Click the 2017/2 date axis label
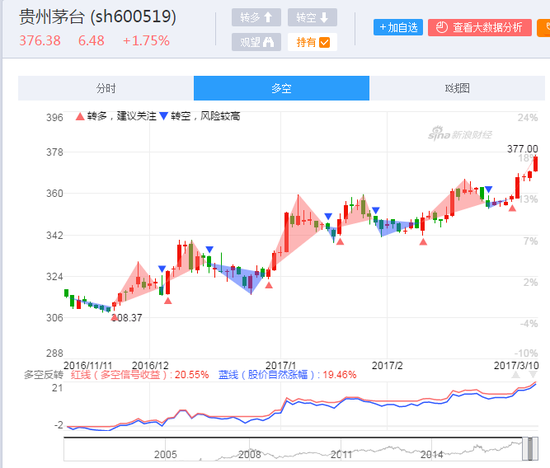Screen dimensions: 550x468 click(387, 366)
